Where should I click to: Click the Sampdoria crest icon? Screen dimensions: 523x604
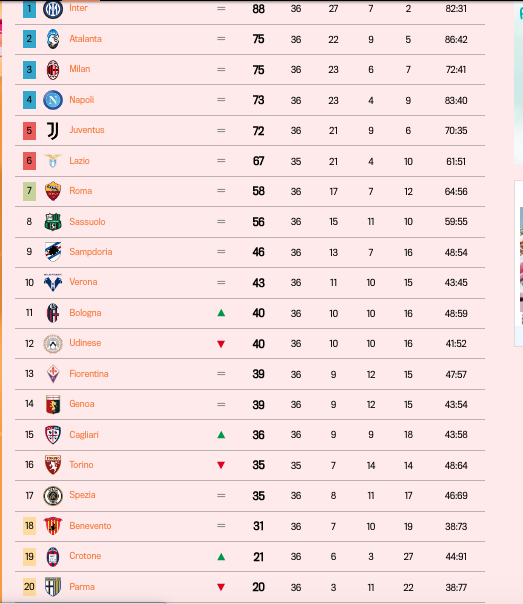53,252
